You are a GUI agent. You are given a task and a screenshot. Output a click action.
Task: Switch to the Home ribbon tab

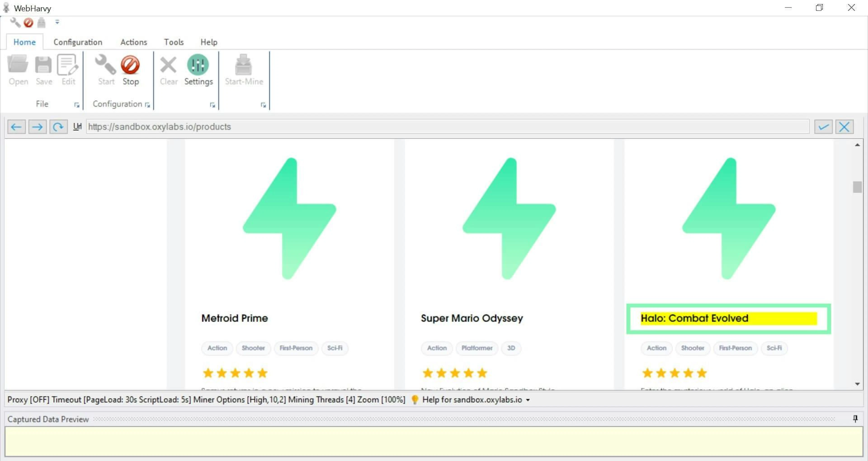click(24, 42)
